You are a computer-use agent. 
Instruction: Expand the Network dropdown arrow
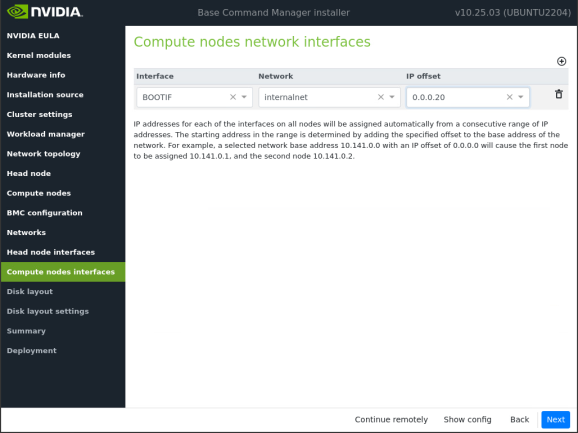pos(392,97)
